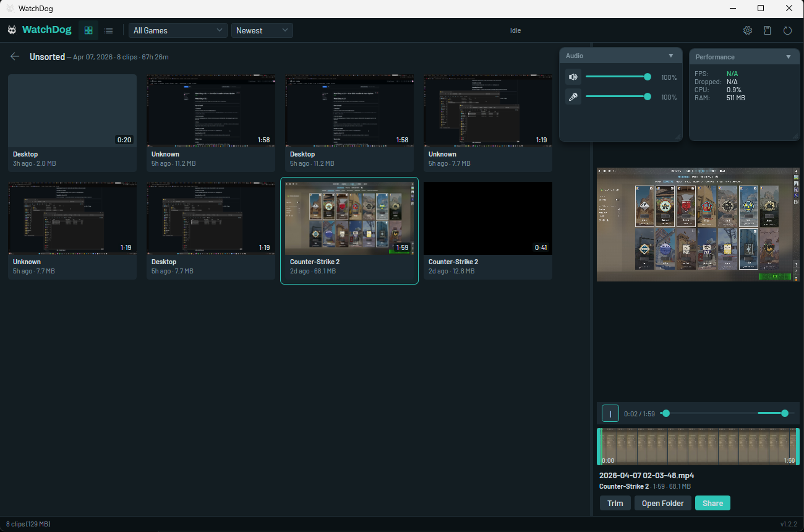This screenshot has width=804, height=532.
Task: Go back using the arrow above clip grid
Action: point(14,56)
